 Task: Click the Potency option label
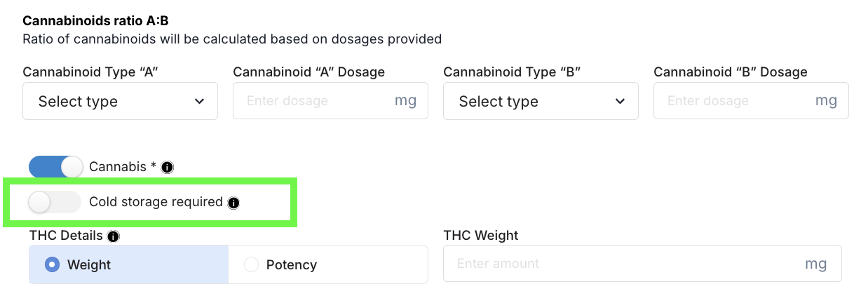[x=292, y=265]
